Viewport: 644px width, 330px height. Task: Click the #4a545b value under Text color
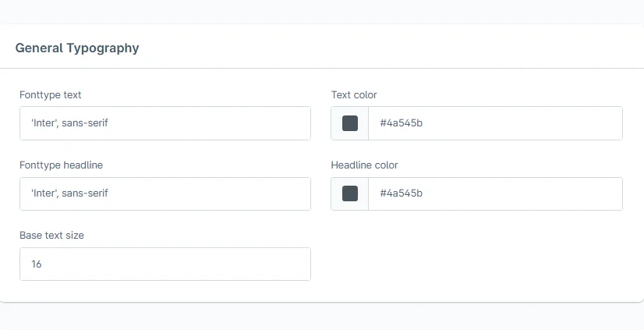pyautogui.click(x=402, y=123)
